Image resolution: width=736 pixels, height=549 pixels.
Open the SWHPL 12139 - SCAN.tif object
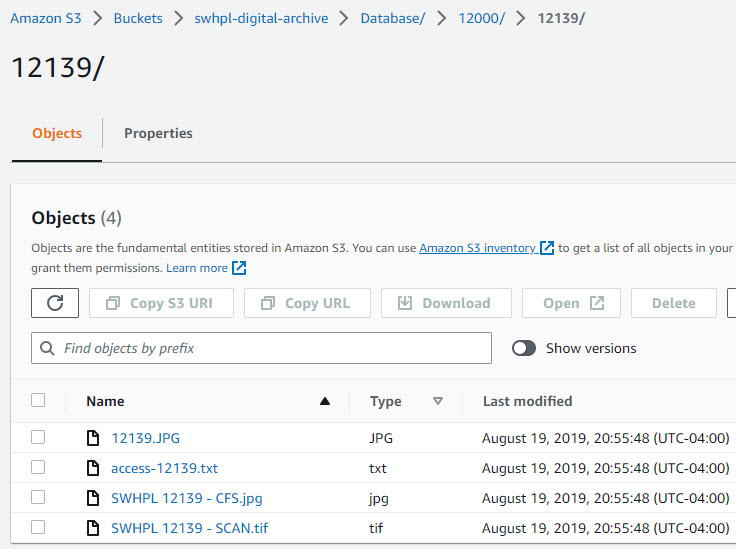(x=190, y=528)
